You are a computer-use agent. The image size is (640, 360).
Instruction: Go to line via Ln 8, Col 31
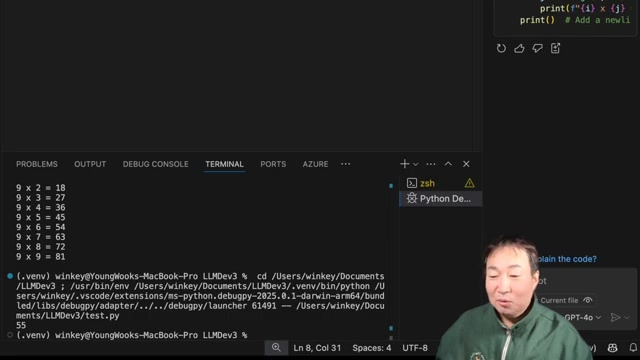[317, 348]
